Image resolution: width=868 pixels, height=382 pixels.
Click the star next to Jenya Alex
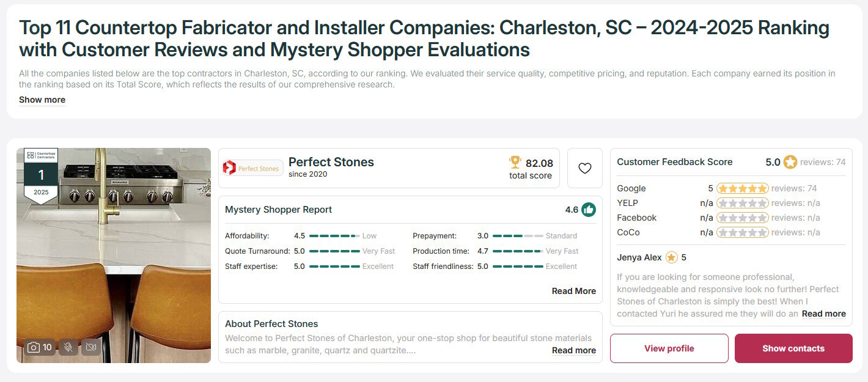671,257
